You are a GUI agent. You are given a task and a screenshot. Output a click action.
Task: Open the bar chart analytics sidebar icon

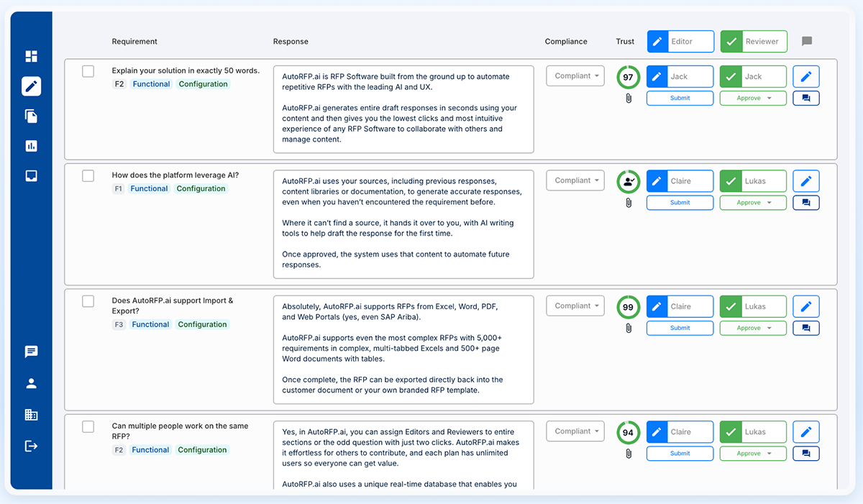click(x=31, y=146)
